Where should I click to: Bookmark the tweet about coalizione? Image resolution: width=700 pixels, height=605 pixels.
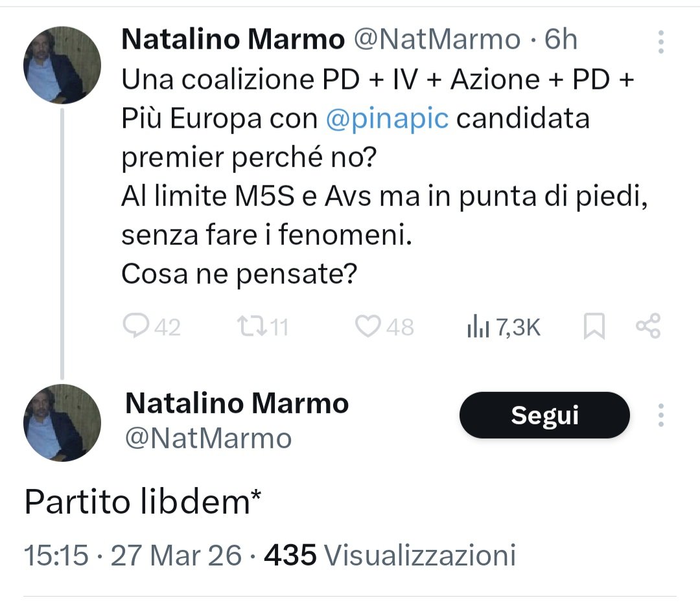point(594,327)
